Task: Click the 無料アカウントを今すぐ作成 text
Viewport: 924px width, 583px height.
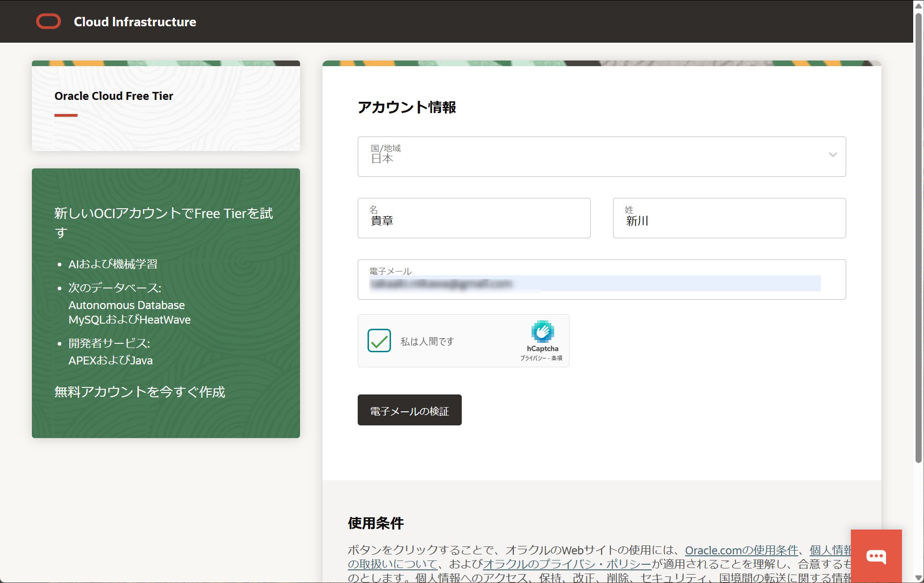Action: (x=140, y=392)
